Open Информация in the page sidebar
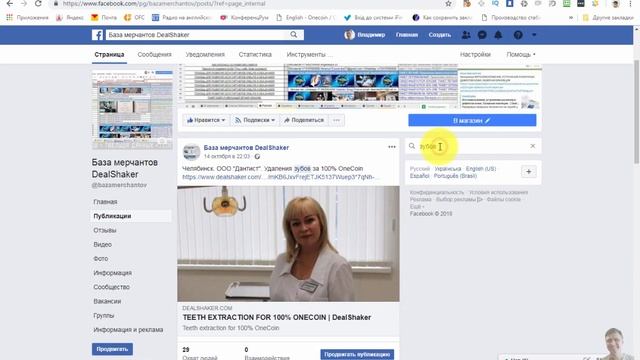640x360 pixels. coord(113,273)
